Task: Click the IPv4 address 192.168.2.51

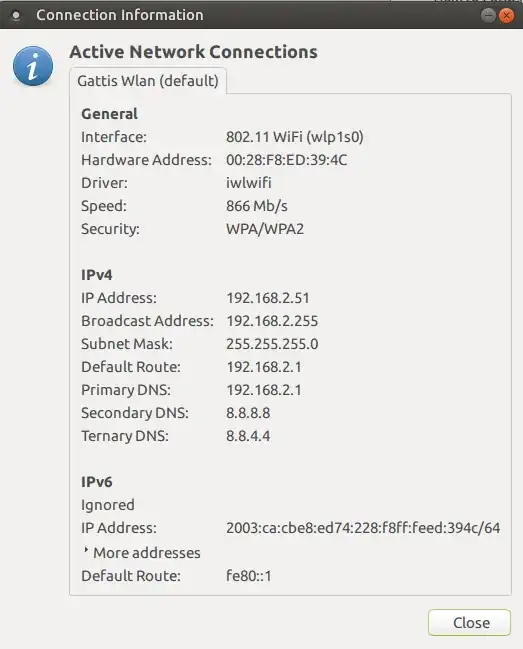Action: coord(268,298)
